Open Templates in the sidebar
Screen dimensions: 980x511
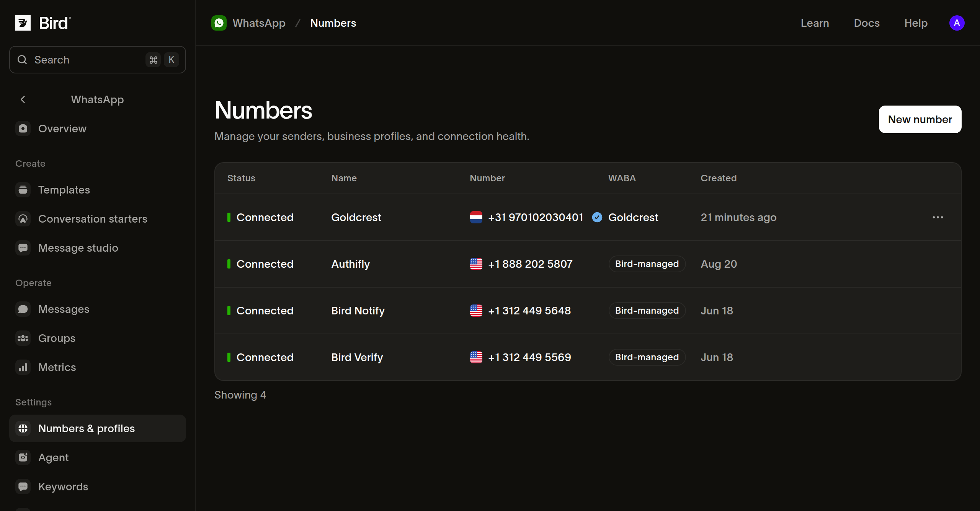98,190
